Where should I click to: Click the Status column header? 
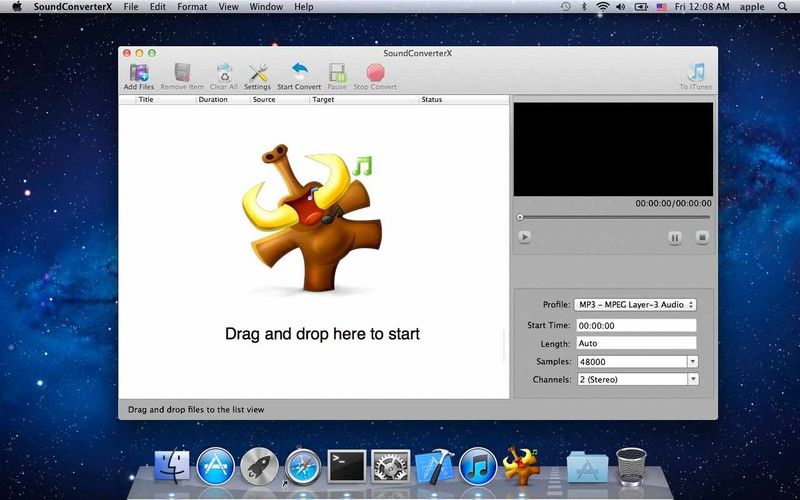click(432, 99)
